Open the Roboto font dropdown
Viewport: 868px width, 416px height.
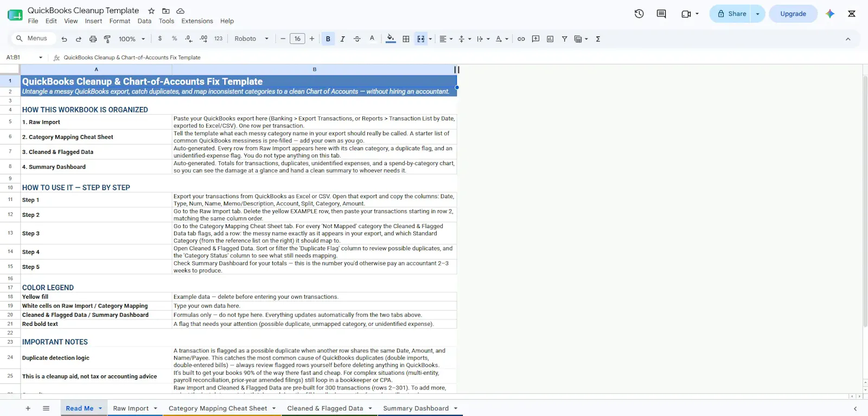click(x=251, y=39)
